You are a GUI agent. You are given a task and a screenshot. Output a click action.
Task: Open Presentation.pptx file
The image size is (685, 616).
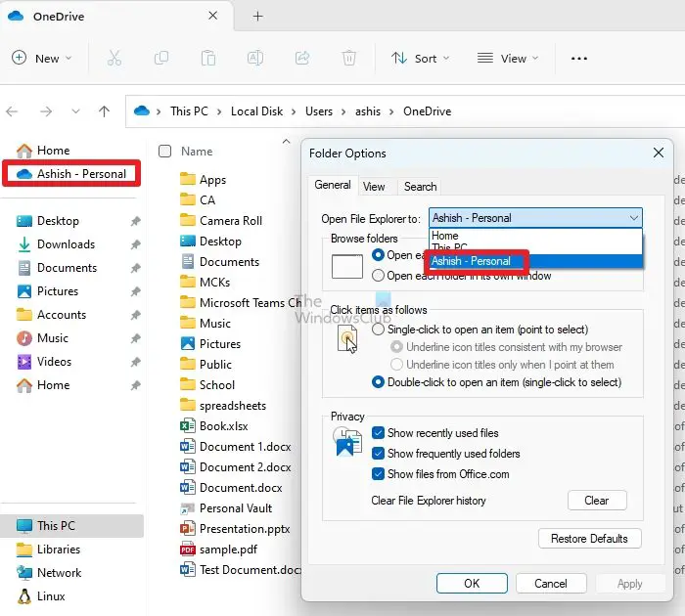(x=235, y=529)
